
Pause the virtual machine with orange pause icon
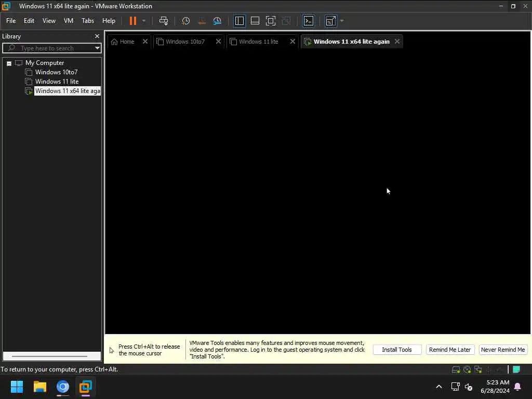132,21
